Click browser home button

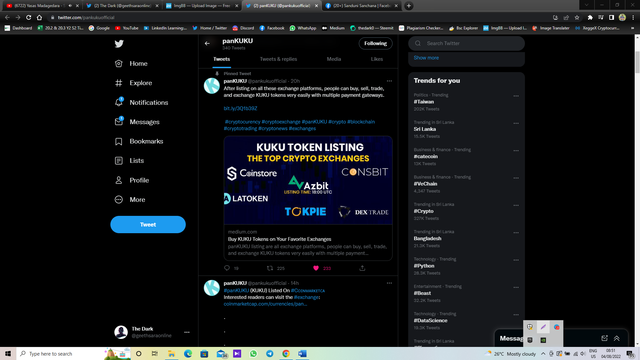pos(39,18)
